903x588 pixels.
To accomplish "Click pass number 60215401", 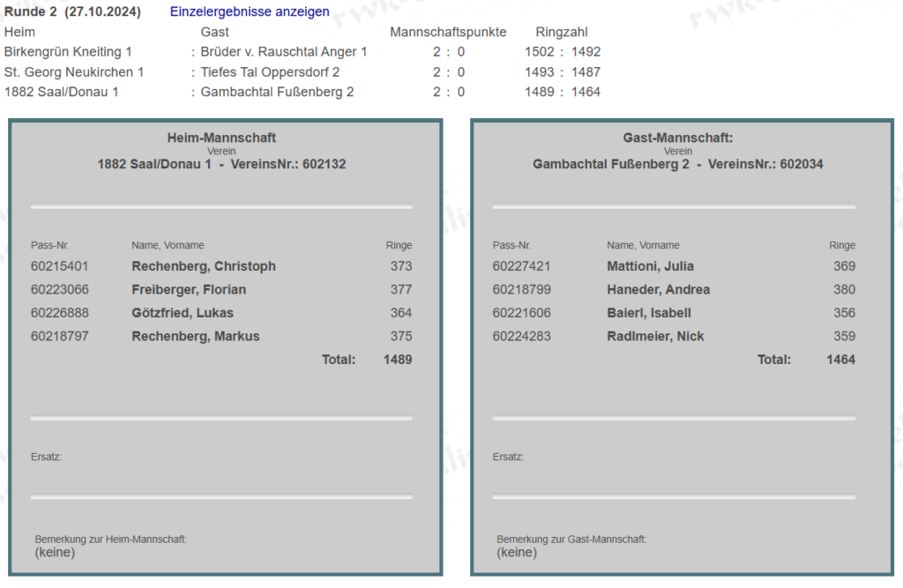I will pos(59,266).
